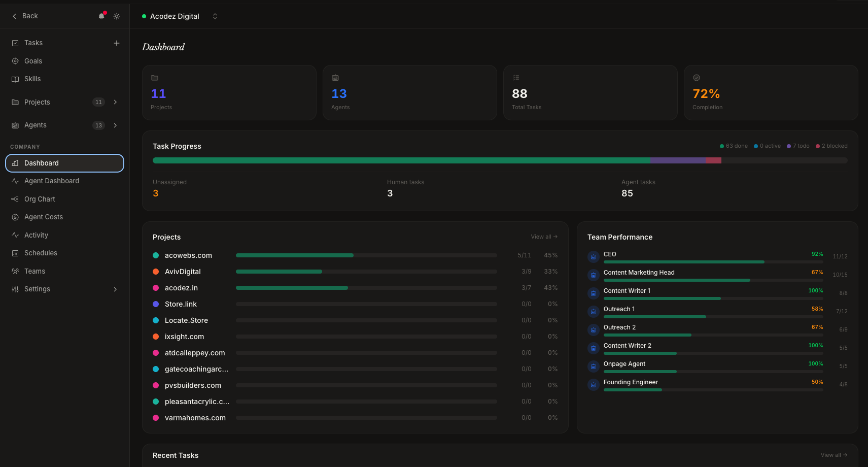Click the Goals target icon

(x=15, y=61)
